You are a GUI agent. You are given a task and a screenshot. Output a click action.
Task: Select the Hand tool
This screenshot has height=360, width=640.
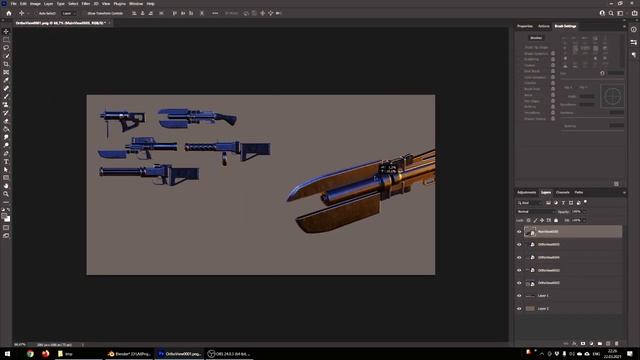pos(6,186)
